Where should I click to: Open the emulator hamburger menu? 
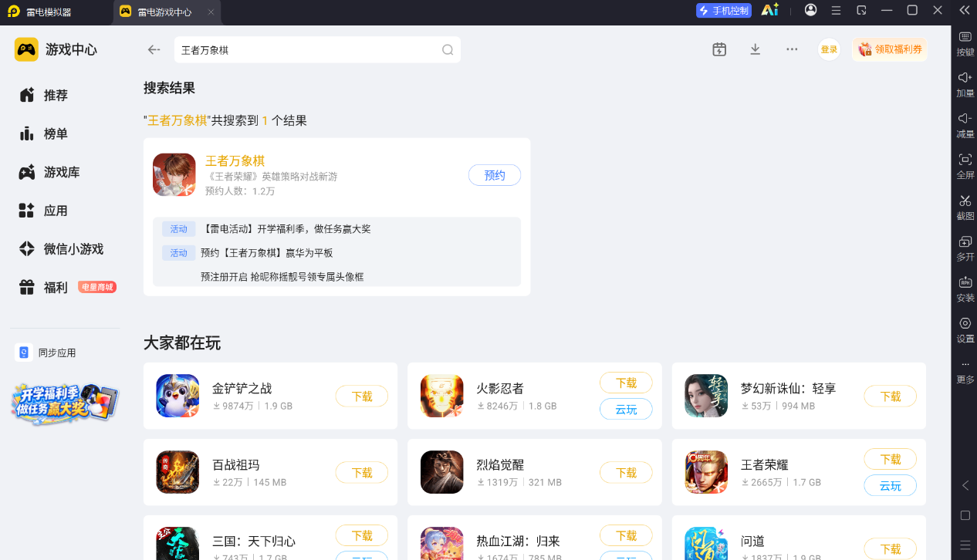point(836,10)
